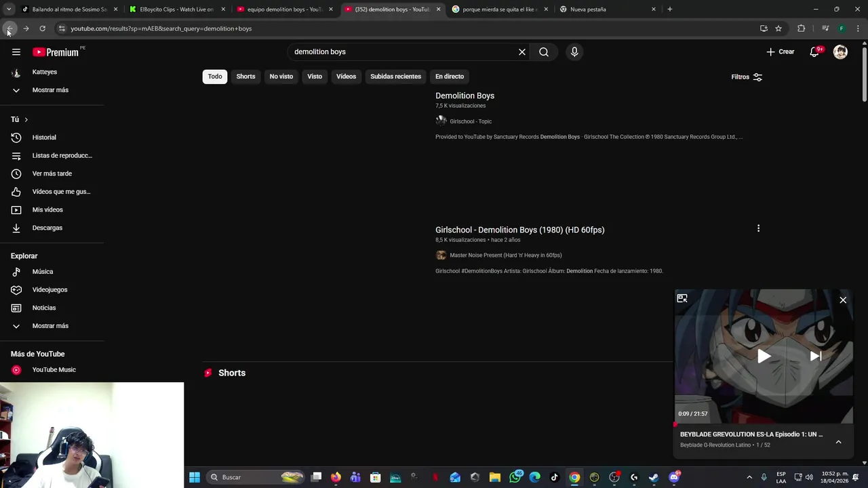This screenshot has height=488, width=868.
Task: Seek on the miniplayer progress bar
Action: click(764, 424)
